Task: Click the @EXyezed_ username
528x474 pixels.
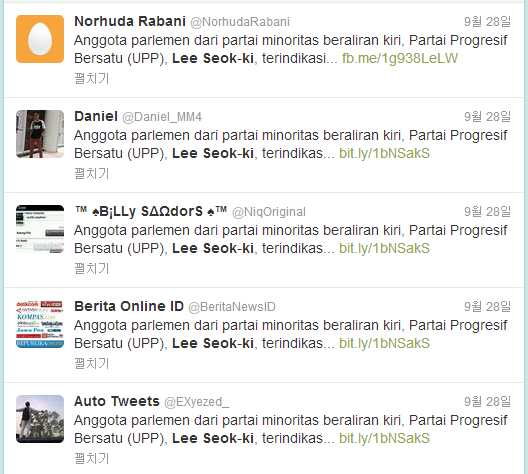Action: click(197, 402)
